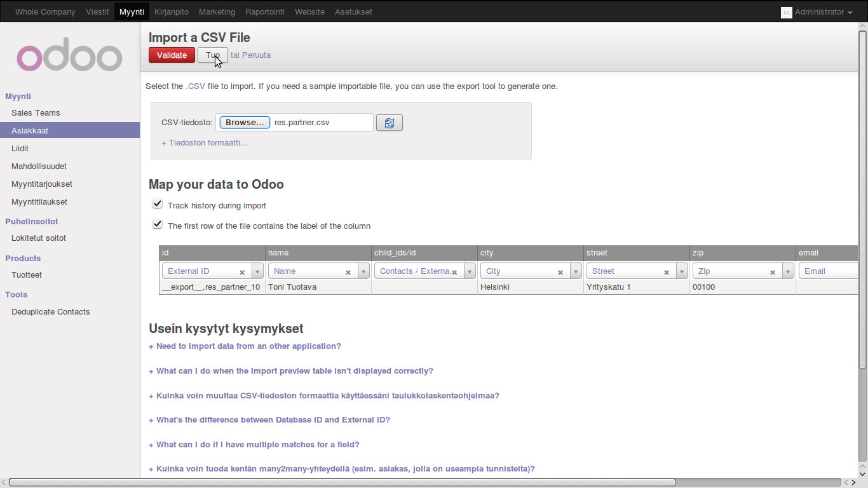Open the Viestit menu
The height and width of the screenshot is (488, 868).
click(97, 12)
